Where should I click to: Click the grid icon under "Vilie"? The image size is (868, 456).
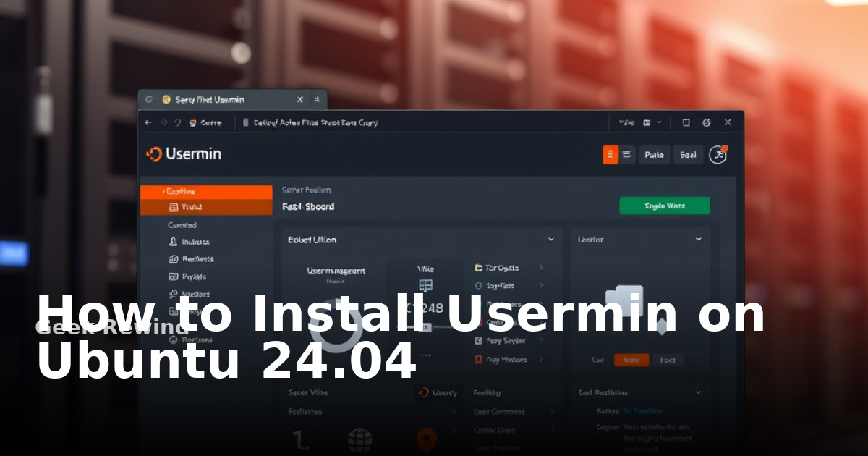[x=425, y=286]
